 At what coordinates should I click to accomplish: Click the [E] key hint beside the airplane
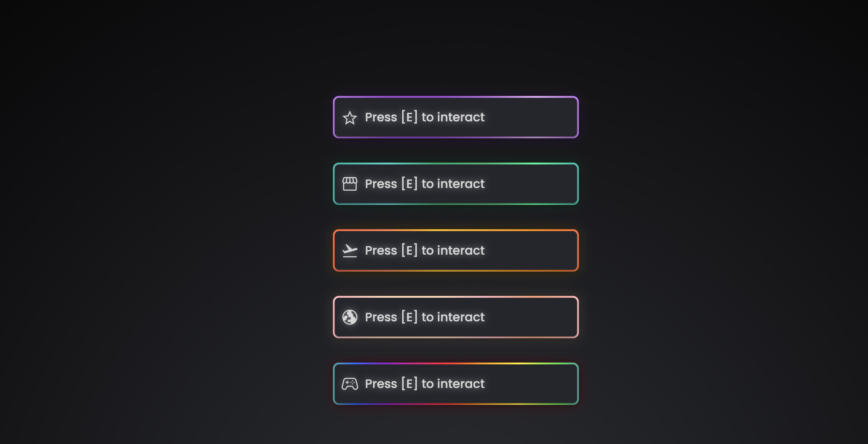(409, 251)
